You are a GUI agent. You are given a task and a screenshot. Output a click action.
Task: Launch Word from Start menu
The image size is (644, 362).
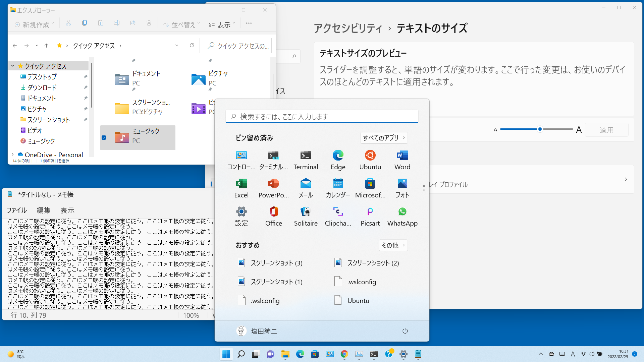point(402,160)
